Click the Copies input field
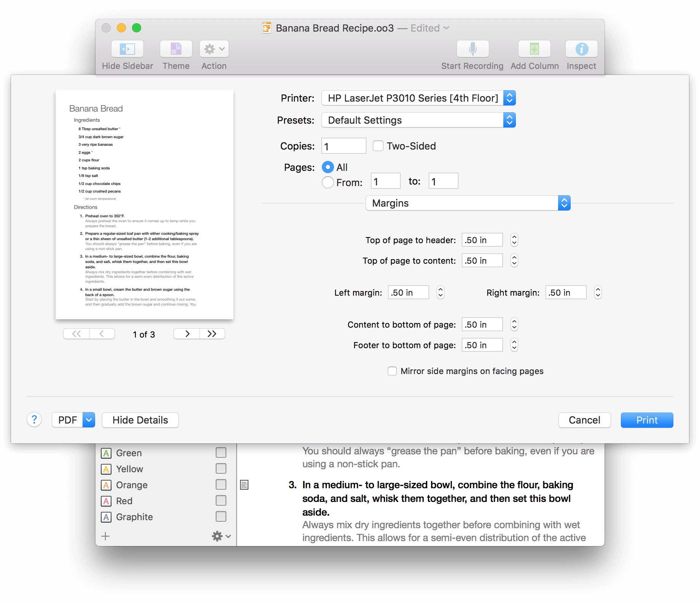 point(344,146)
